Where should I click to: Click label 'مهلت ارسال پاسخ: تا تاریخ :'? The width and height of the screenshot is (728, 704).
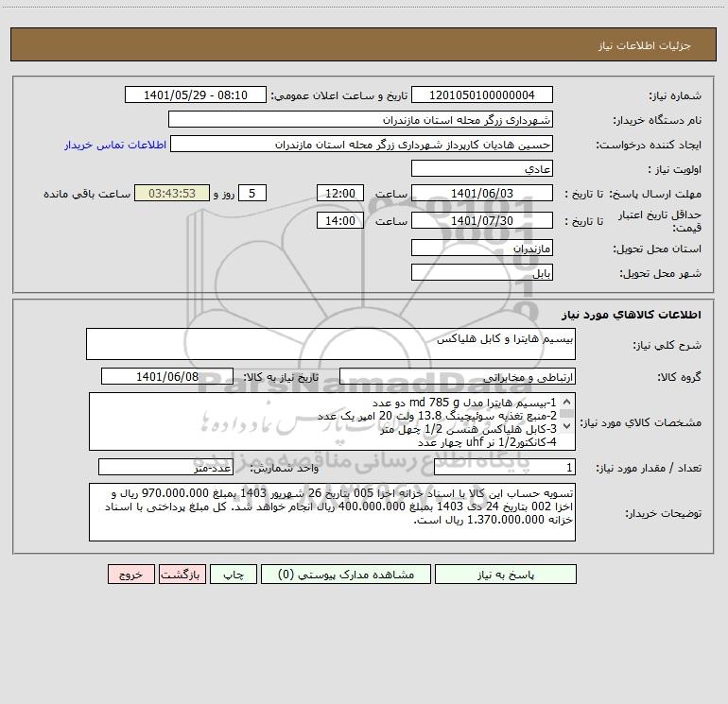[x=633, y=194]
